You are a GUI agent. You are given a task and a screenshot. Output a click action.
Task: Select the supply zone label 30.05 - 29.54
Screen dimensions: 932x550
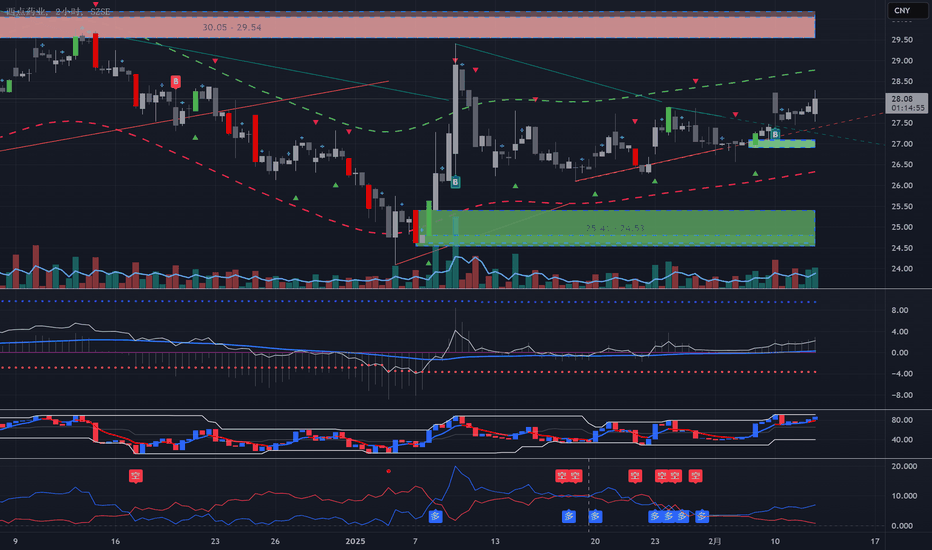(x=232, y=27)
